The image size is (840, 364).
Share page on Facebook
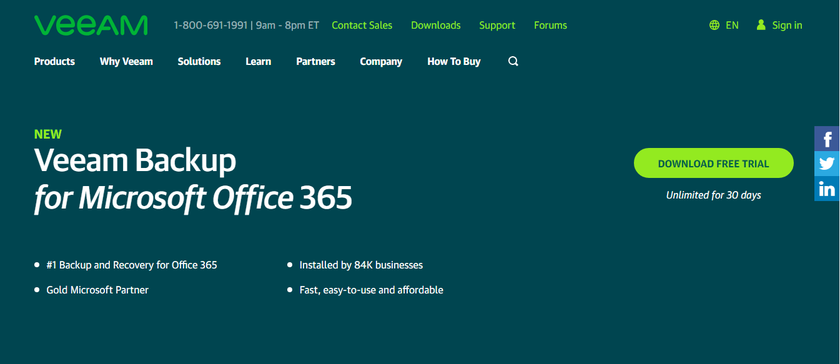point(827,139)
